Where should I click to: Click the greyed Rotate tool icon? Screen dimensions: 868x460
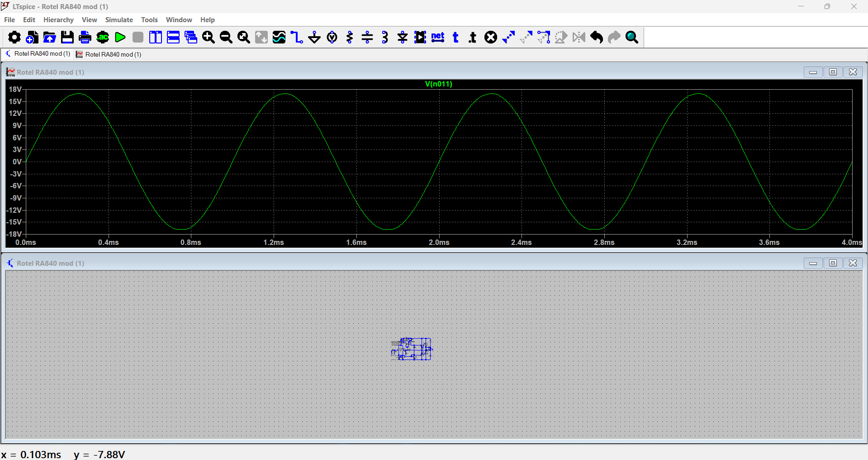point(561,37)
